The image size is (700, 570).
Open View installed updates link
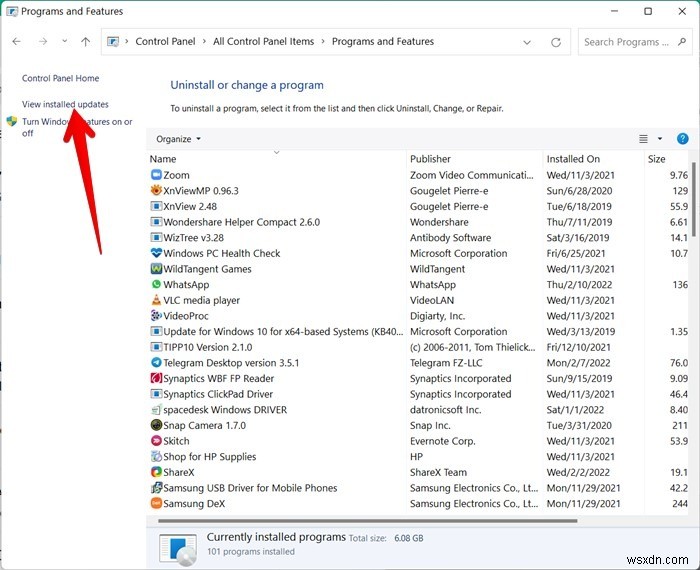coord(65,104)
